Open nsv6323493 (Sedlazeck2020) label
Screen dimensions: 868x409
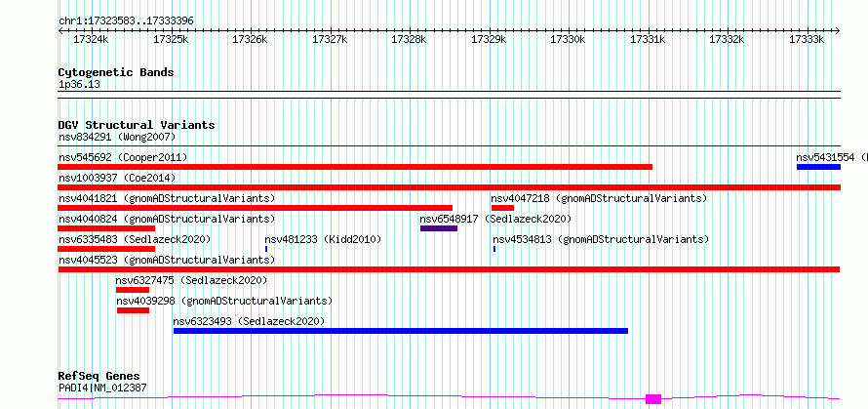click(249, 321)
